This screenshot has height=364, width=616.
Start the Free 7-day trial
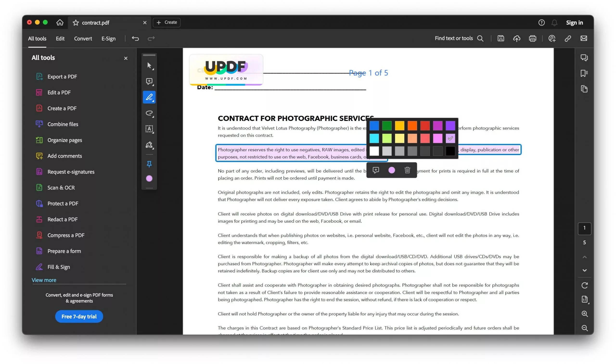(x=79, y=316)
